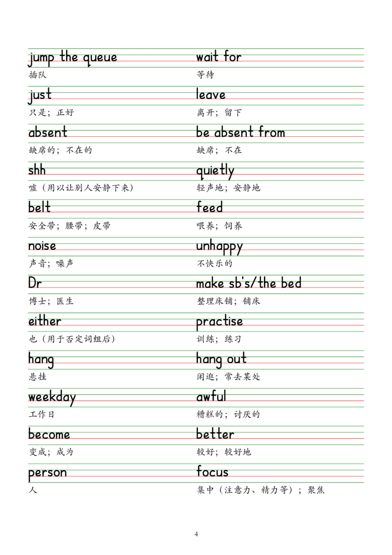Select the word "better"
This screenshot has height=555, width=392.
tap(215, 435)
